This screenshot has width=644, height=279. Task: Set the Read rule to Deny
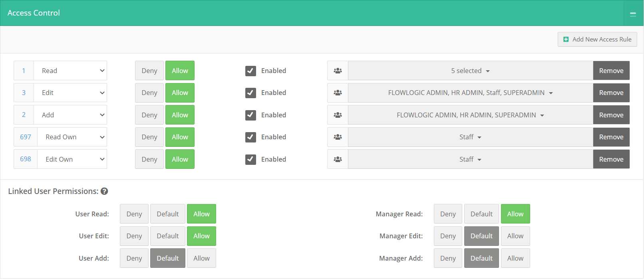[x=149, y=71]
